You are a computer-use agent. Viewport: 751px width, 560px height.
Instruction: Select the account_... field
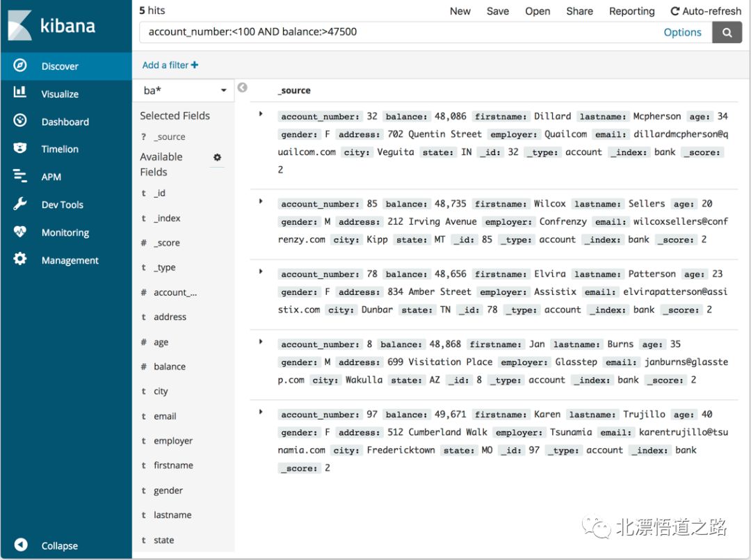(175, 292)
